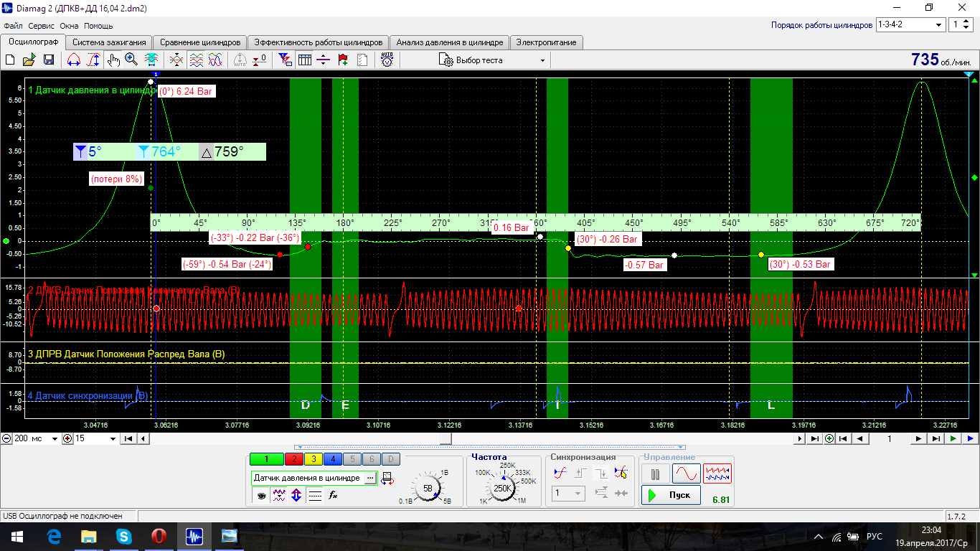The image size is (980, 551).
Task: Open the Сервис menu
Action: click(42, 26)
